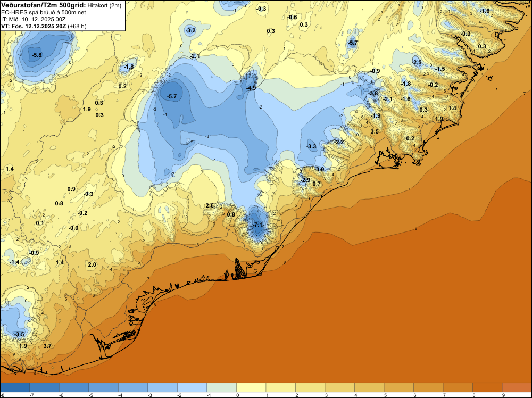532x398 pixels.
Task: Click the 3.5 temperature value on the map
Action: pos(375,131)
